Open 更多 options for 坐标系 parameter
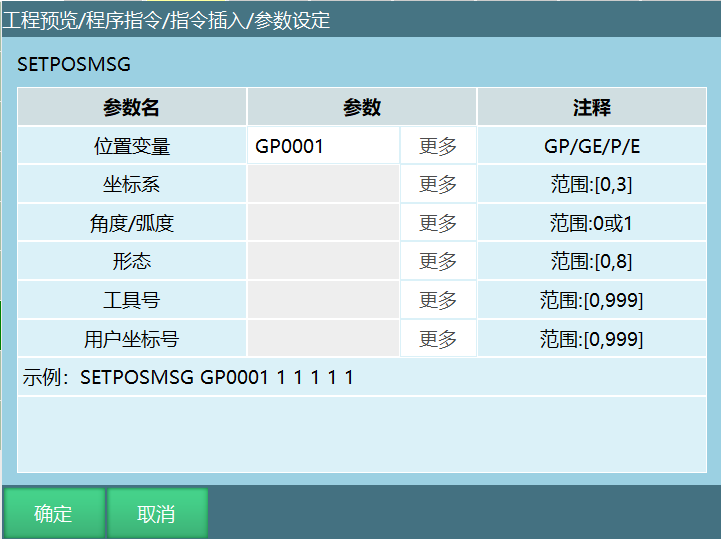721x539 pixels. tap(438, 185)
